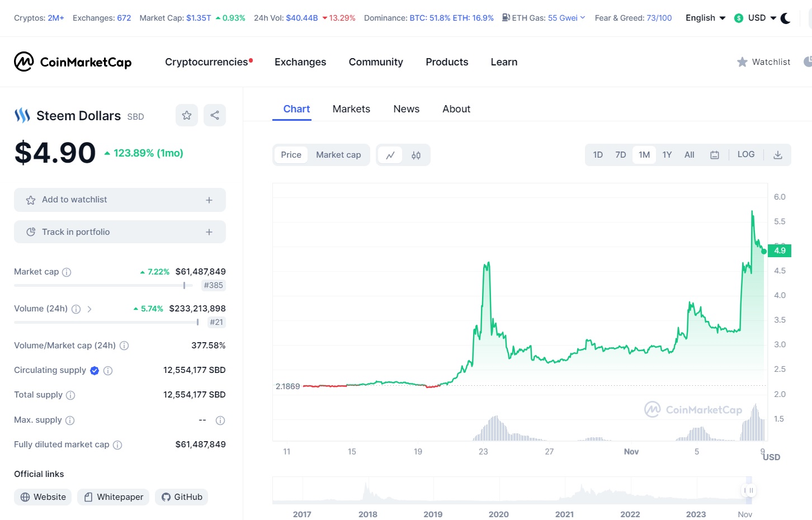The image size is (812, 520).
Task: Open the calendar date range picker
Action: click(715, 155)
